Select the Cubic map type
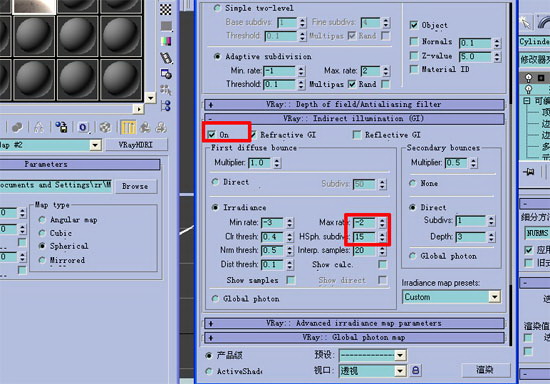Image resolution: width=550 pixels, height=384 pixels. [x=42, y=233]
